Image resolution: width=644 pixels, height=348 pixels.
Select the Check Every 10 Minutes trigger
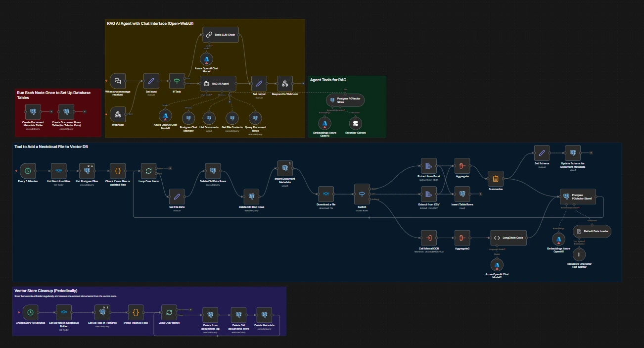click(x=31, y=312)
